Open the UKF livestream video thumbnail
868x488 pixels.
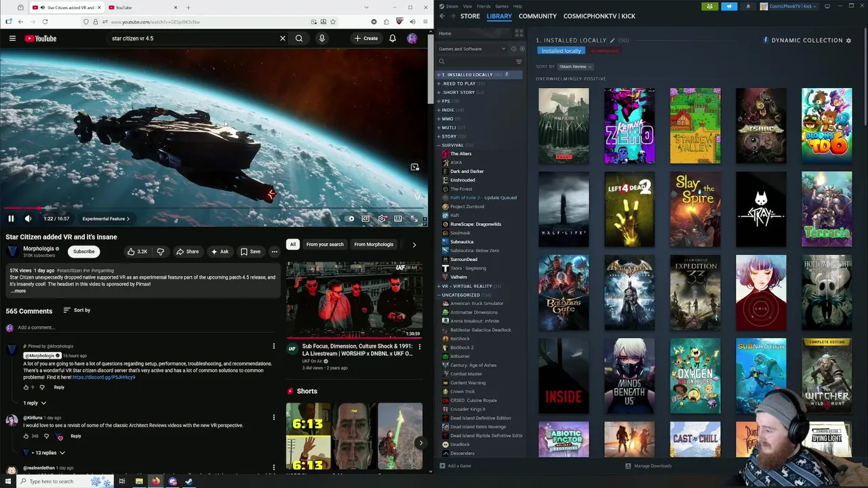354,299
